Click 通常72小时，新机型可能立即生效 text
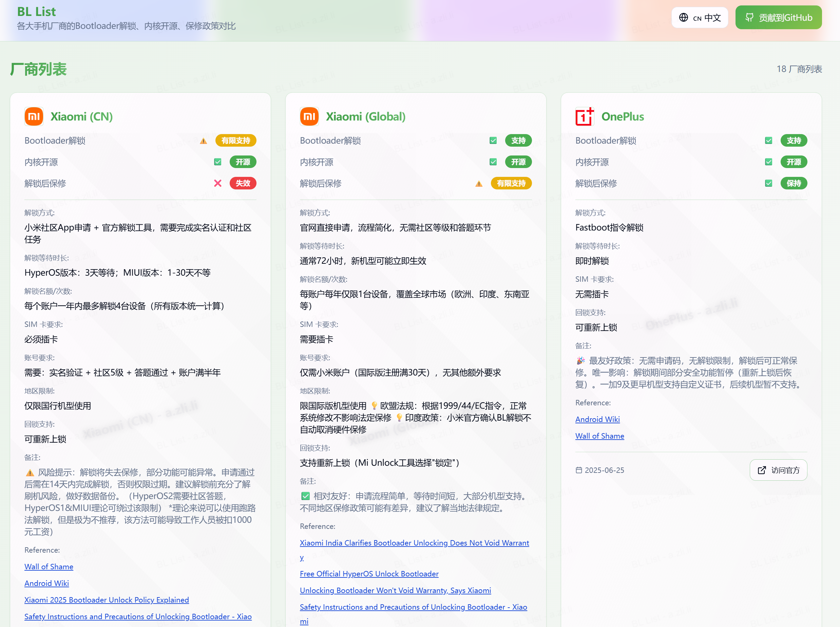The height and width of the screenshot is (627, 840). tap(363, 261)
